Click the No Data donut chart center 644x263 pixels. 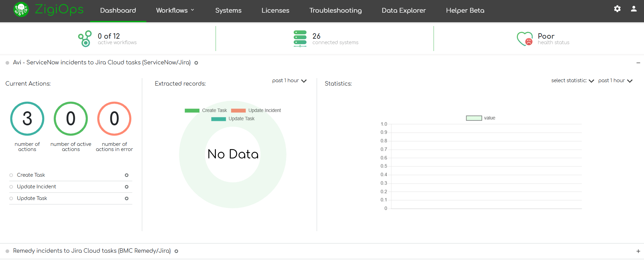233,154
